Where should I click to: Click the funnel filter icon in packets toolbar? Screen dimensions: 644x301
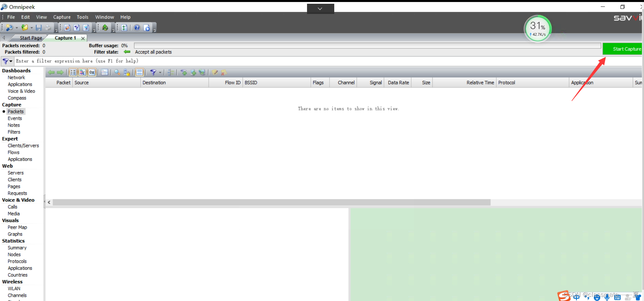[x=153, y=72]
